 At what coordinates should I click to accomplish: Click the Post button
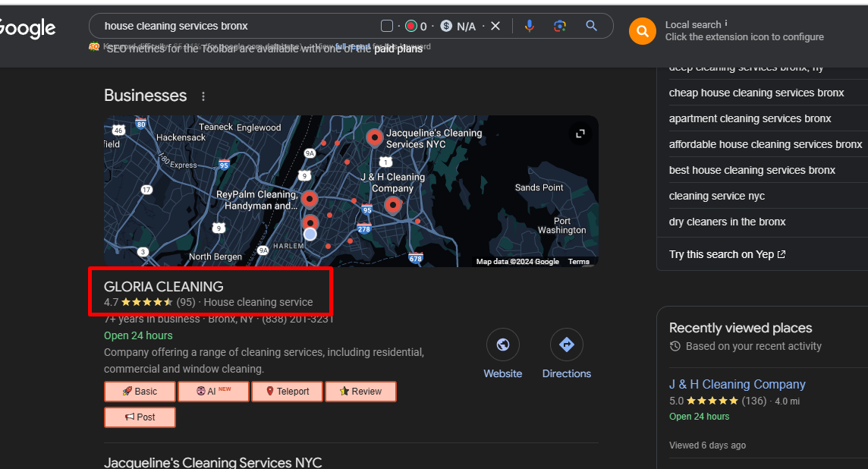pos(140,417)
